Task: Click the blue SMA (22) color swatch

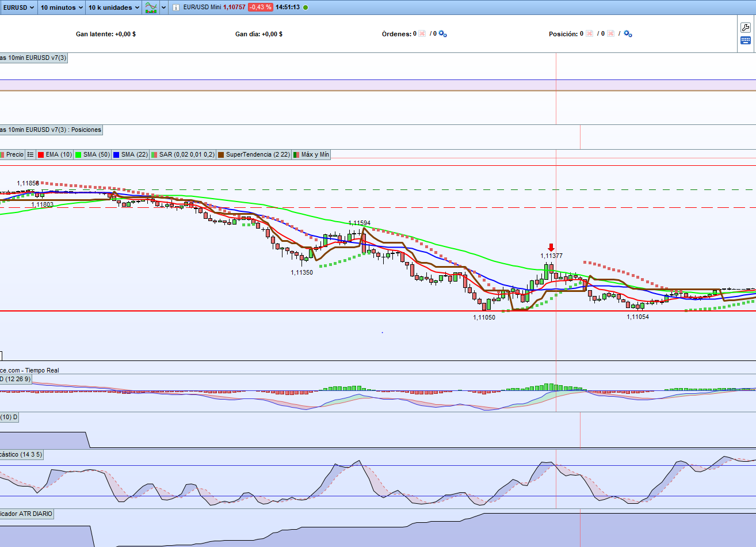Action: (117, 154)
